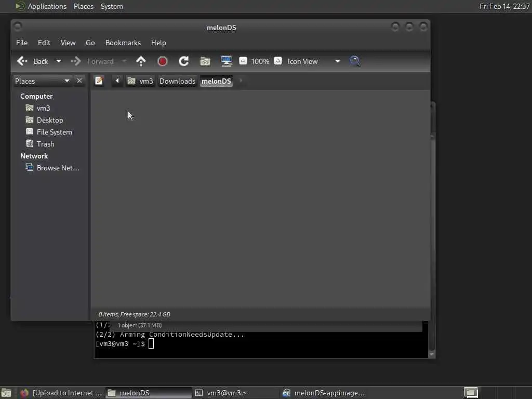Open Browse Network in the sidebar
Screen dimensions: 532x399
point(52,168)
